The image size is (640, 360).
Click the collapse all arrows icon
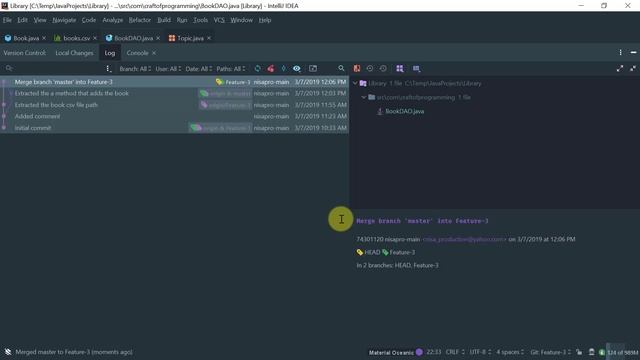click(633, 69)
